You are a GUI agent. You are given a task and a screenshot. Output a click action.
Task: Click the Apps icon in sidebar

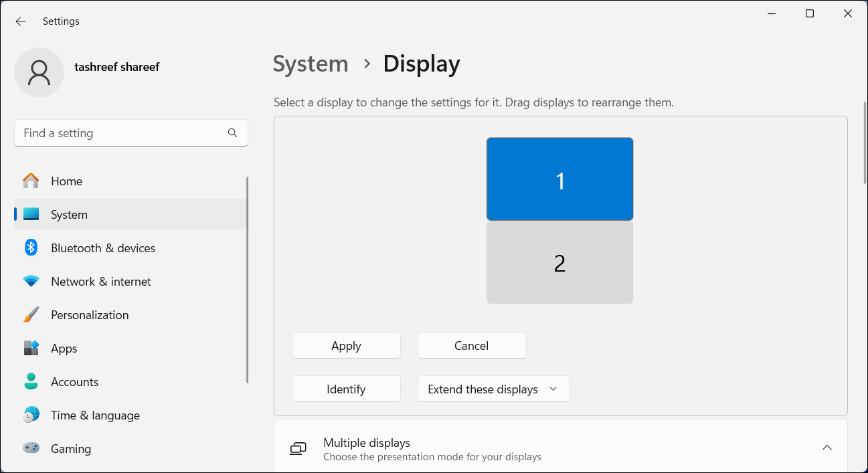click(31, 348)
